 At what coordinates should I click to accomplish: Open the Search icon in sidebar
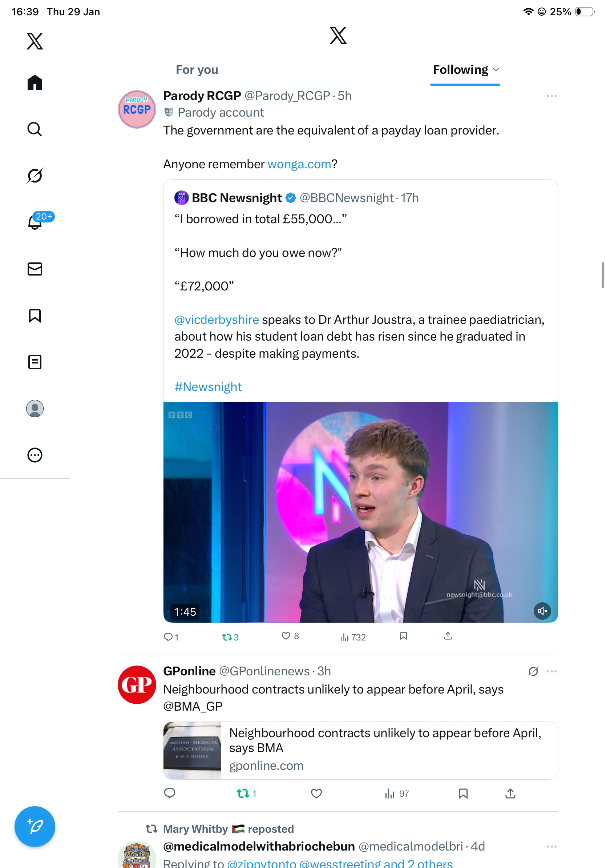tap(35, 129)
